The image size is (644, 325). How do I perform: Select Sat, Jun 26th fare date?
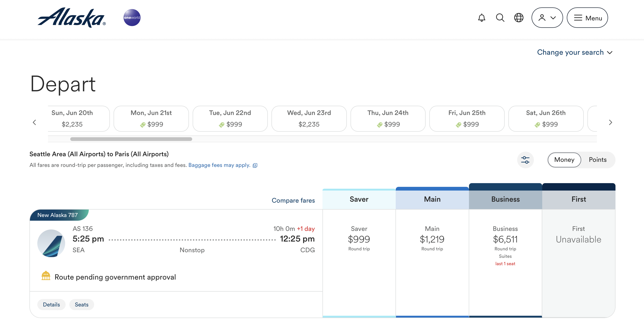click(x=546, y=118)
